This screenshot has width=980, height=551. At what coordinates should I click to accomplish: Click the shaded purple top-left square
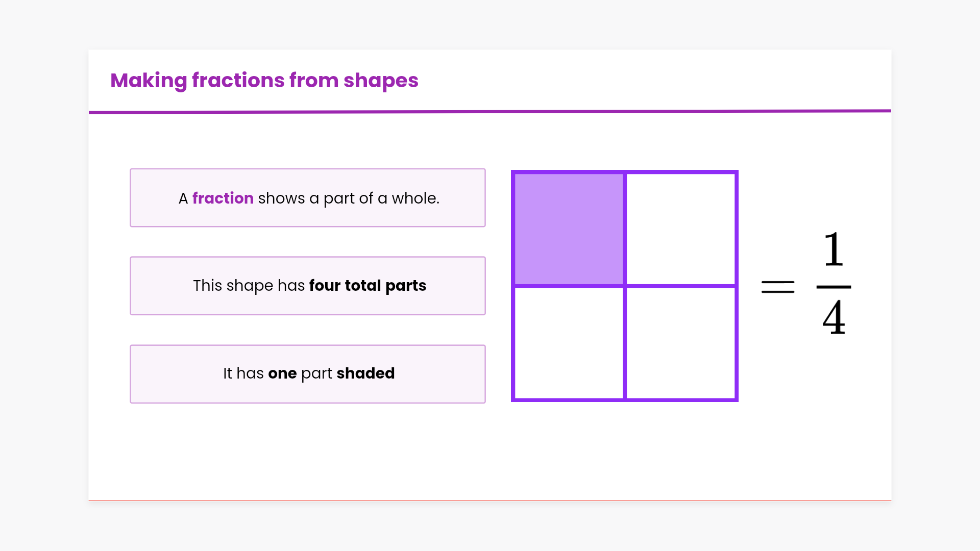tap(569, 229)
